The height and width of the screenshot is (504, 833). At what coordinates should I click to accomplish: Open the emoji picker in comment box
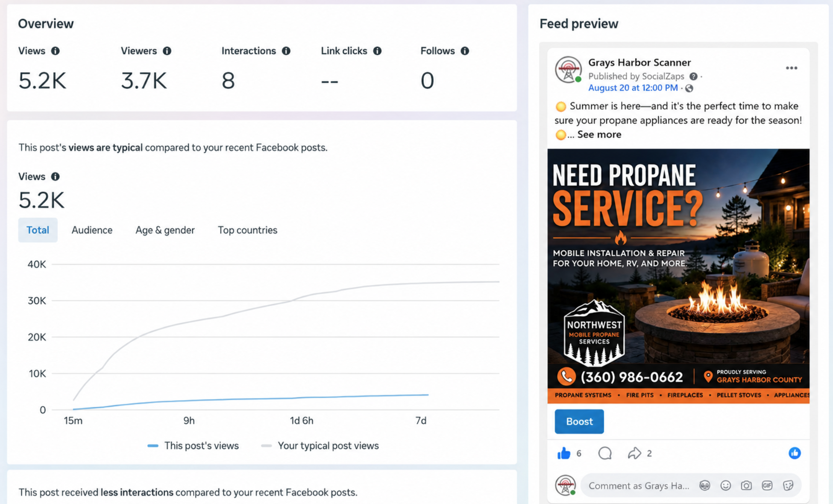725,485
